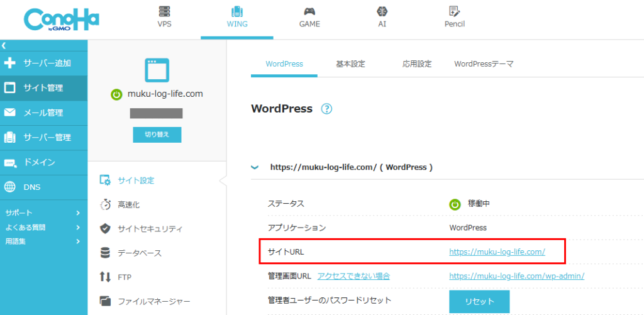644x315 pixels.
Task: Open サーバー管理 in the sidebar
Action: coord(43,138)
